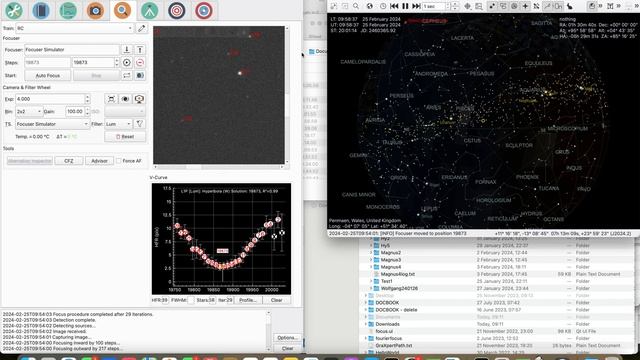Click the show in FITS viewer icon

click(125, 99)
